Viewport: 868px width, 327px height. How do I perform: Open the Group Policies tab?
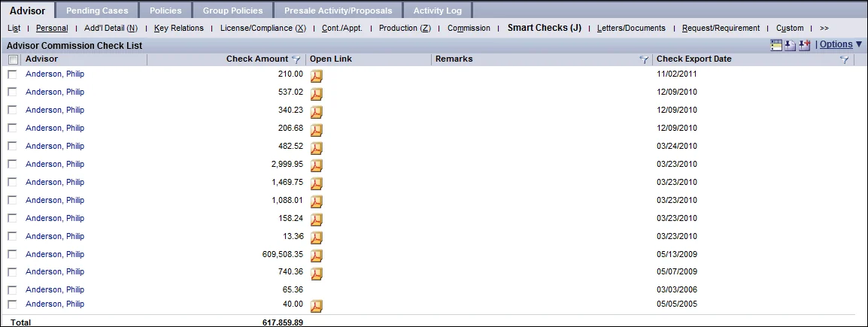pyautogui.click(x=232, y=11)
